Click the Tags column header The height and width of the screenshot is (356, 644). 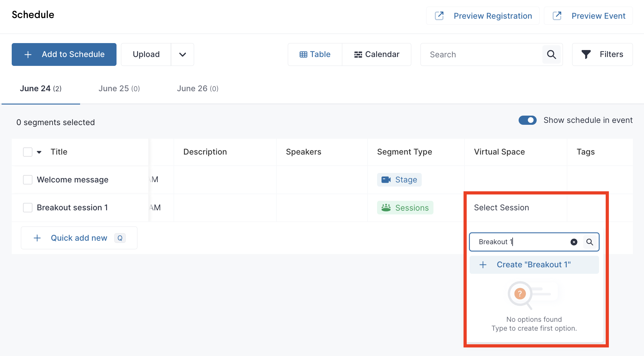point(586,152)
